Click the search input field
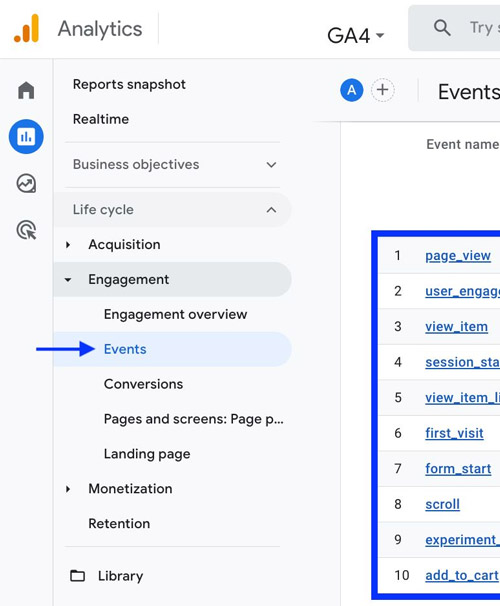This screenshot has height=606, width=500. tap(454, 28)
